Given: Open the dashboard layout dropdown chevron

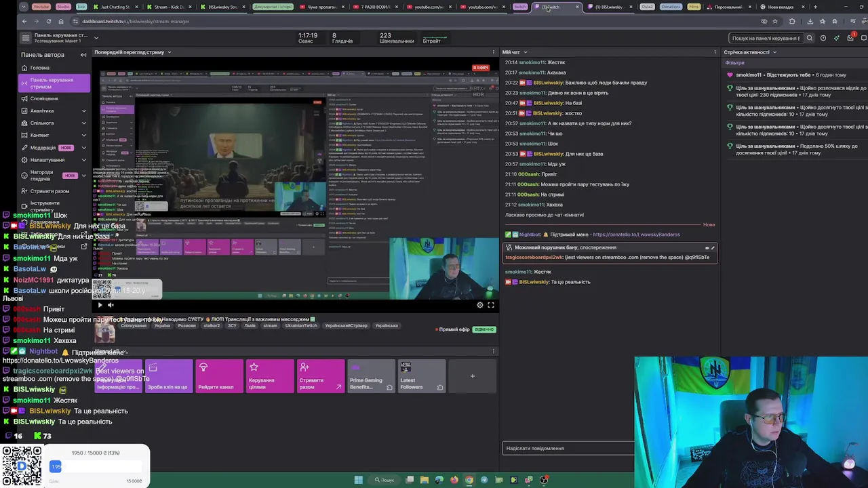Looking at the screenshot, I should 96,38.
